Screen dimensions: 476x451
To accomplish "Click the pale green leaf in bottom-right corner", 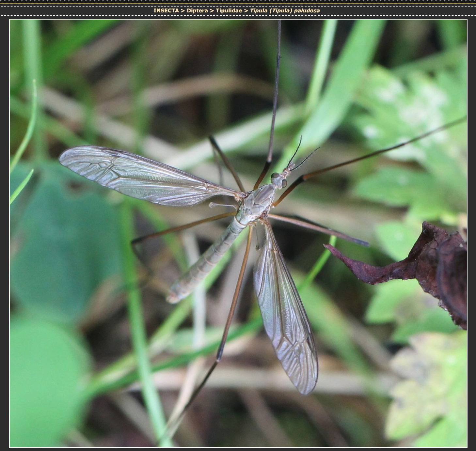I will (x=431, y=392).
